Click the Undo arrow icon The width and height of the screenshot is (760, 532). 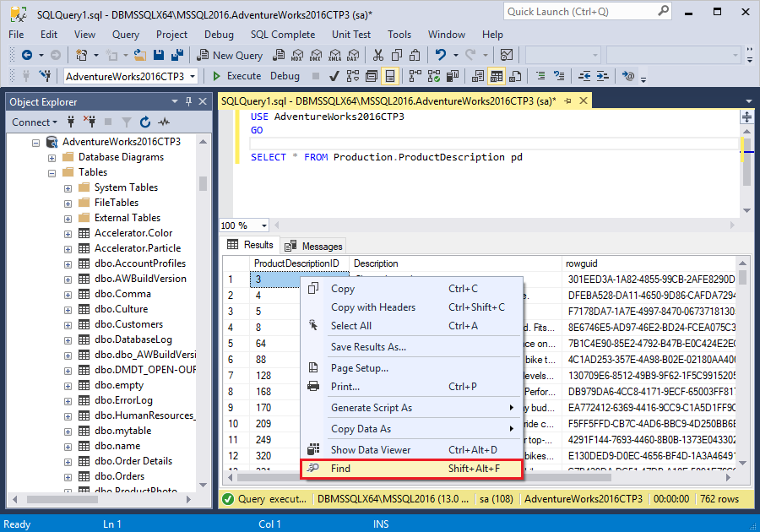[440, 55]
